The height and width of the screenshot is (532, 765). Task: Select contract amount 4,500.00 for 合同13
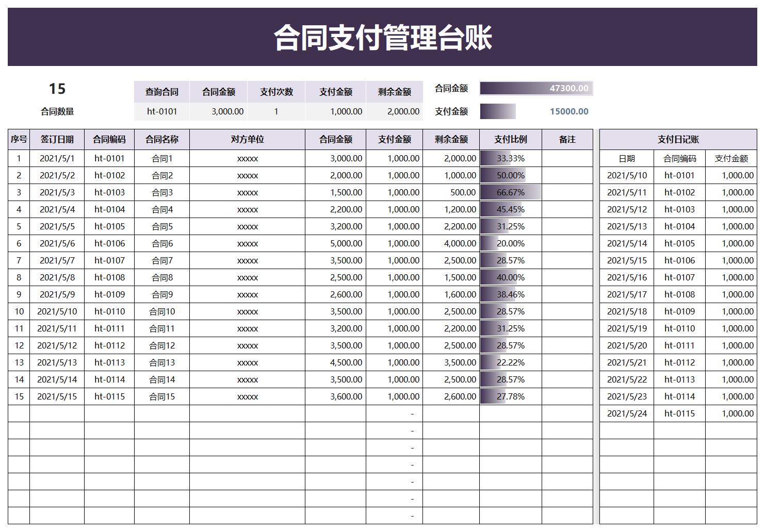click(336, 362)
